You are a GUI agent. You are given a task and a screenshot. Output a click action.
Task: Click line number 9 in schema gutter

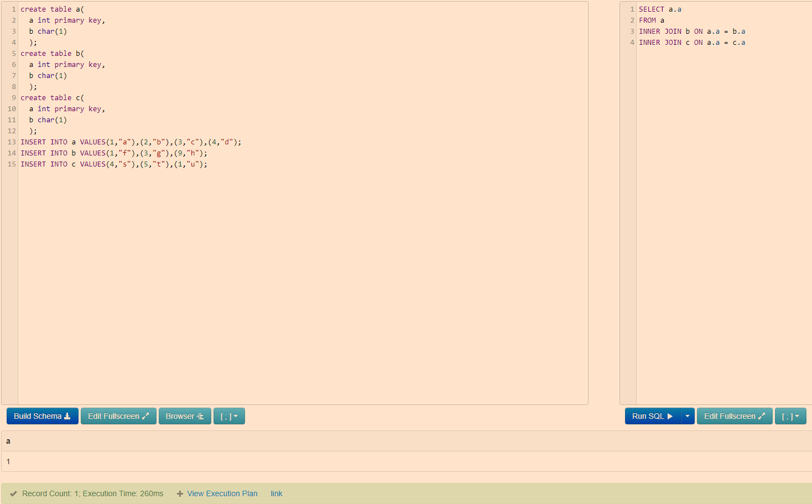(x=14, y=98)
